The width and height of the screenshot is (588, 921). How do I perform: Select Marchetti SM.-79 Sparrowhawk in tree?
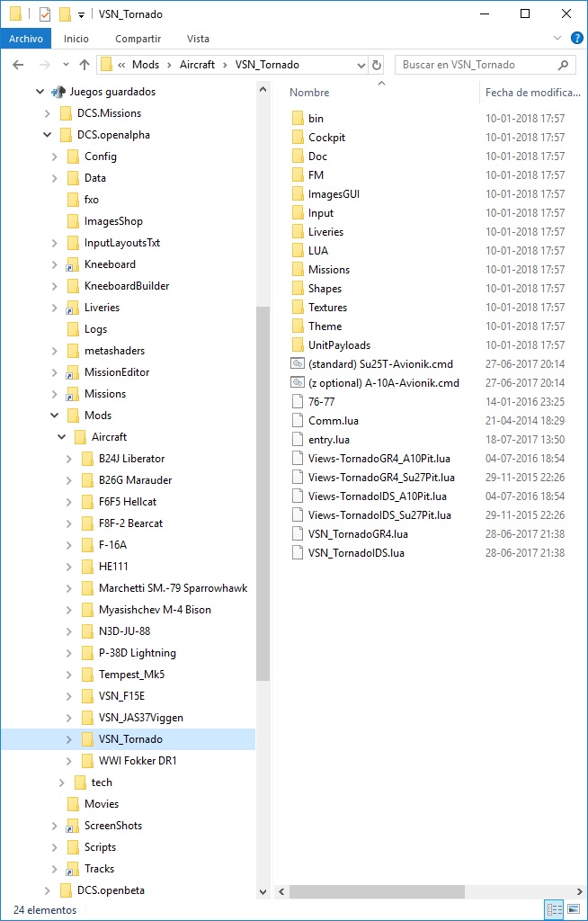pos(174,588)
